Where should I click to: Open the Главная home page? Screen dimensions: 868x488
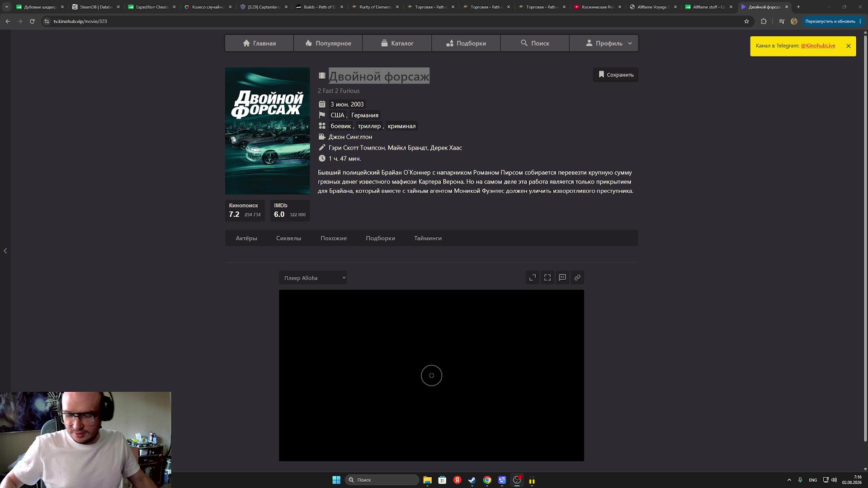(x=259, y=43)
